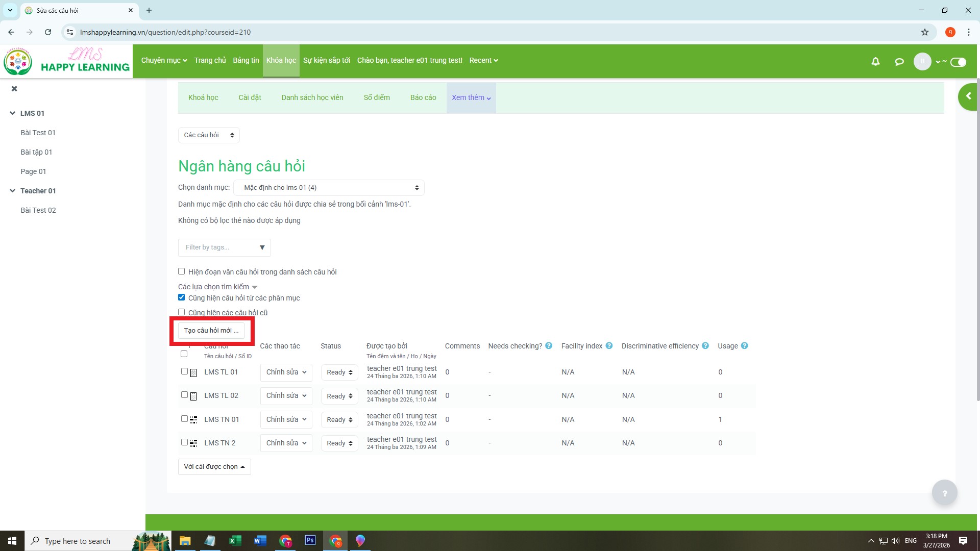Click the floating question mark help button
This screenshot has height=551, width=980.
click(944, 493)
